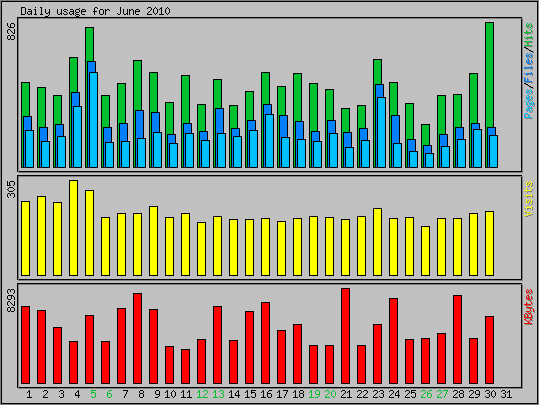Click the yellow visits bar for day 5

pyautogui.click(x=89, y=233)
